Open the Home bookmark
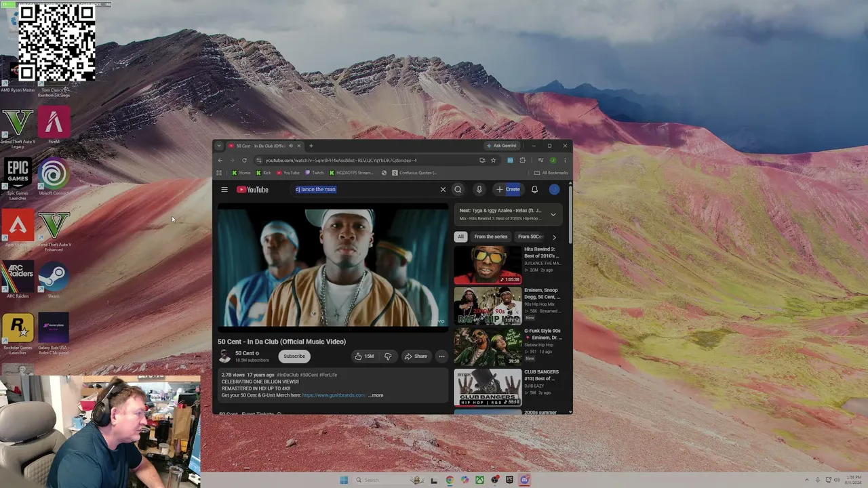 tap(241, 173)
